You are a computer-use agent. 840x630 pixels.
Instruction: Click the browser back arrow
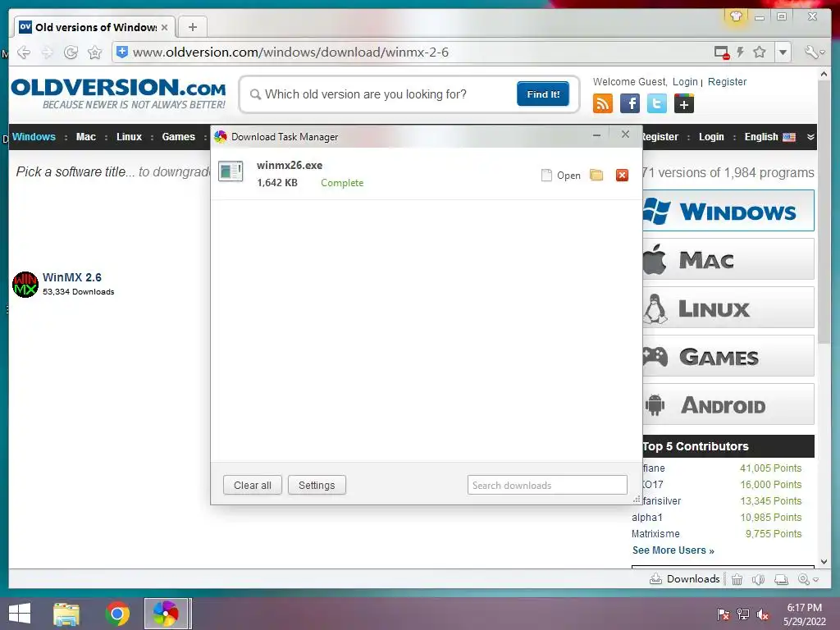pos(24,52)
